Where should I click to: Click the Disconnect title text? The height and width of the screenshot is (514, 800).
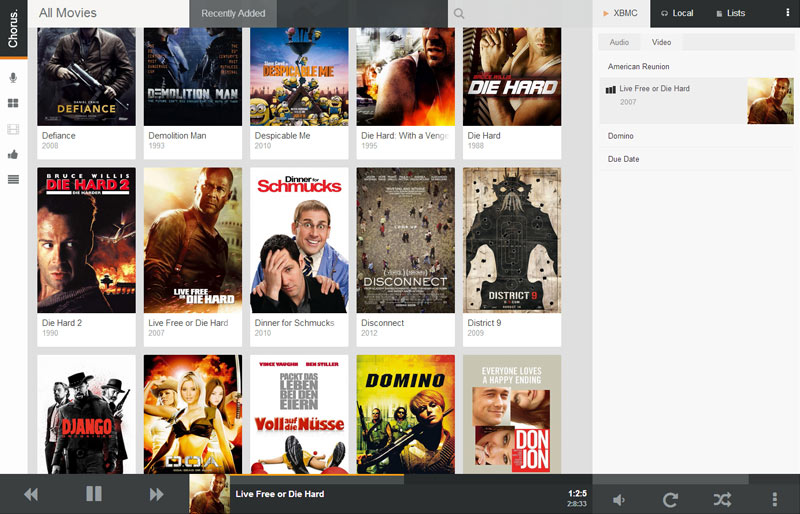[383, 323]
